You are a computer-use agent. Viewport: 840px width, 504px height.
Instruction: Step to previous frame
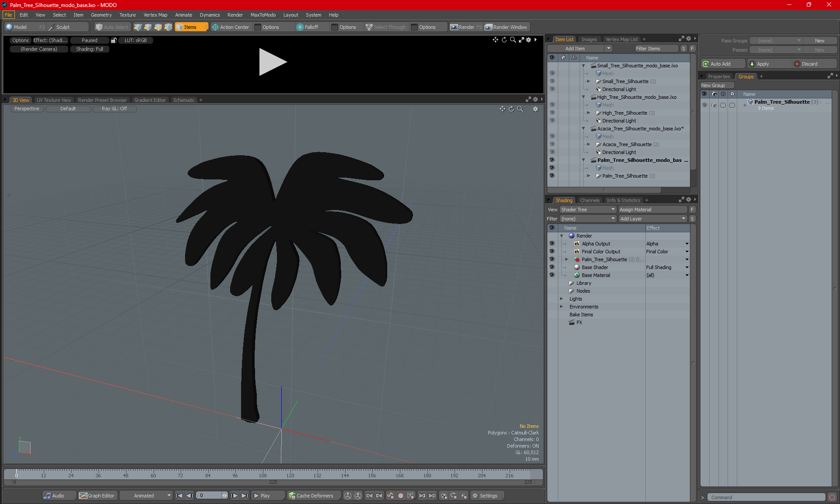coord(189,496)
